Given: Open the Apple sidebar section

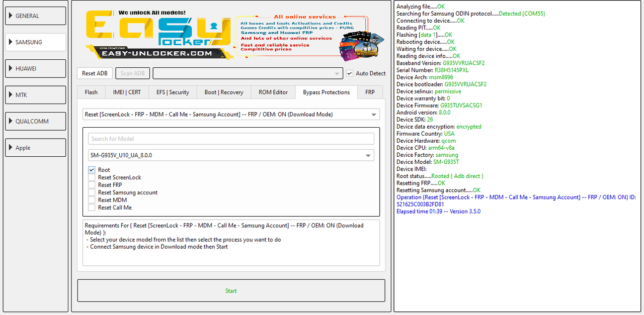Looking at the screenshot, I should [x=35, y=148].
